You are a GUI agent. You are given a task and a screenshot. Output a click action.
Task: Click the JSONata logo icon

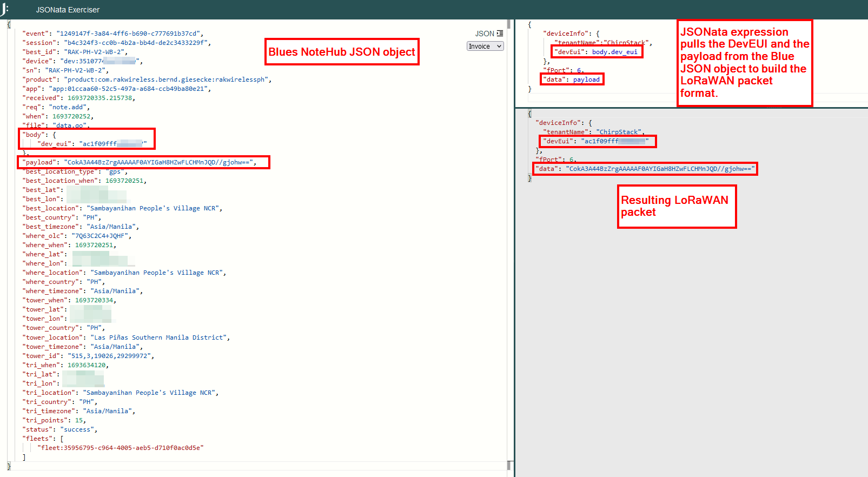coord(5,9)
